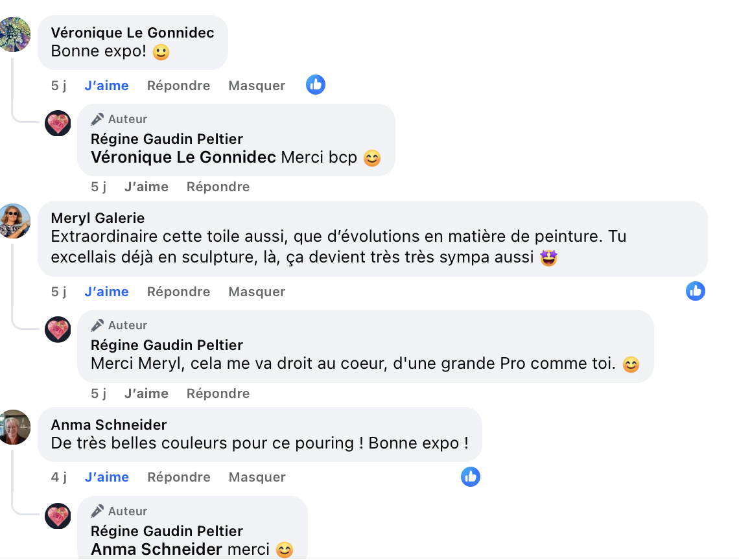Click like reaction icon on Meryl Galerie's comment
Viewport: 739px width, 560px height.
coord(696,291)
